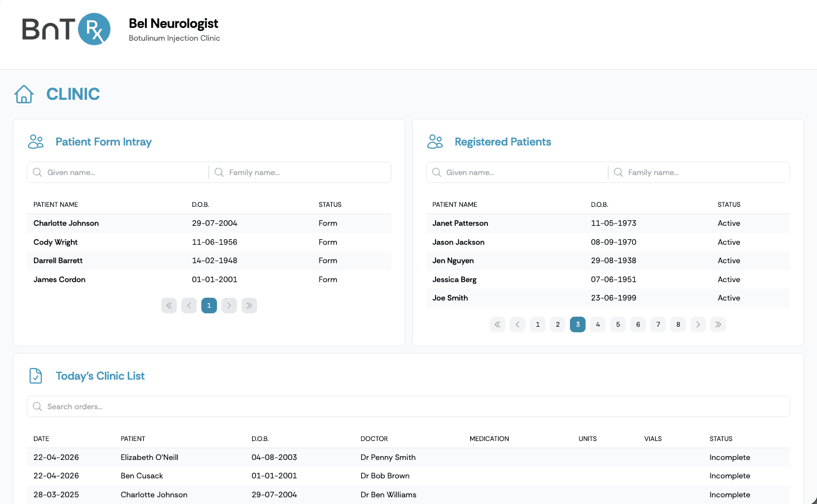Screen dimensions: 817x504
Task: Open Darrell Barrett's intray form
Action: pos(209,260)
